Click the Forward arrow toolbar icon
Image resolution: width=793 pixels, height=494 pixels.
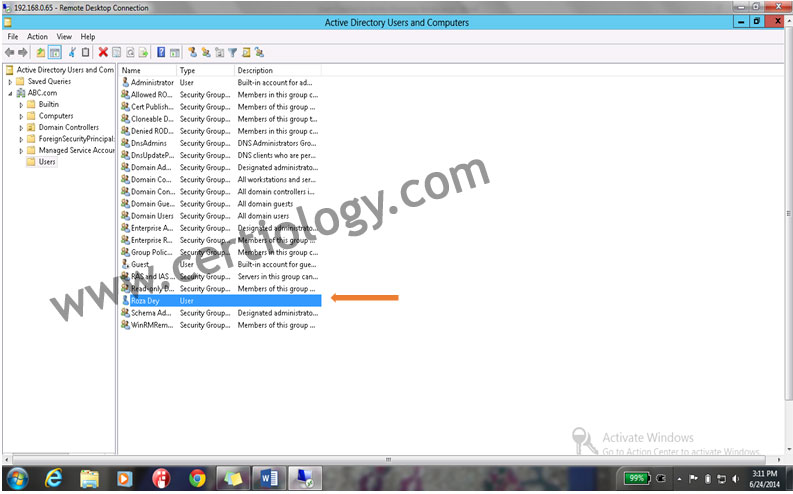click(x=23, y=53)
